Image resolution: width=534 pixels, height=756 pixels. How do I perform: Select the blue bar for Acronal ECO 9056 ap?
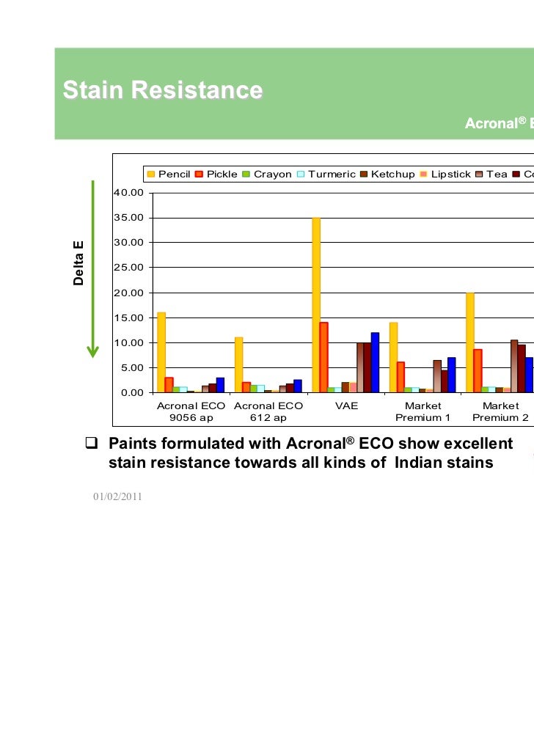pyautogui.click(x=220, y=385)
